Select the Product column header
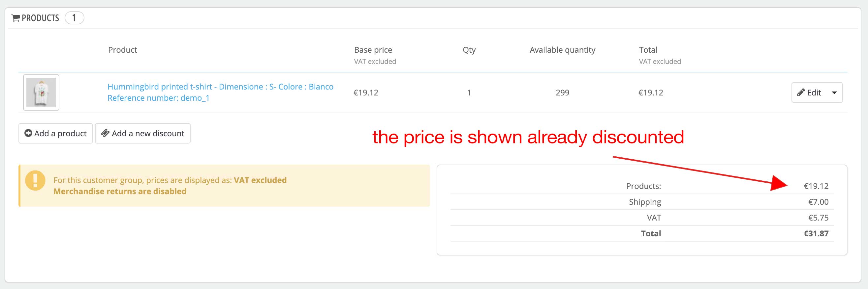The width and height of the screenshot is (868, 289). coord(122,49)
